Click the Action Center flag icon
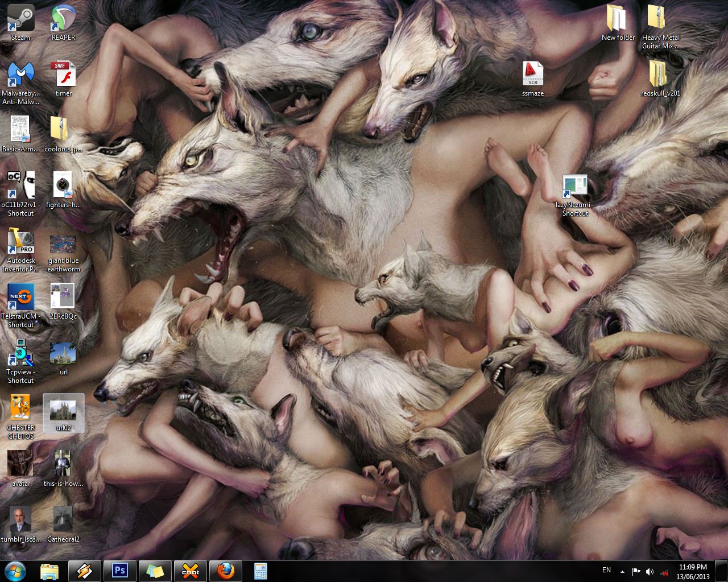 click(x=636, y=571)
